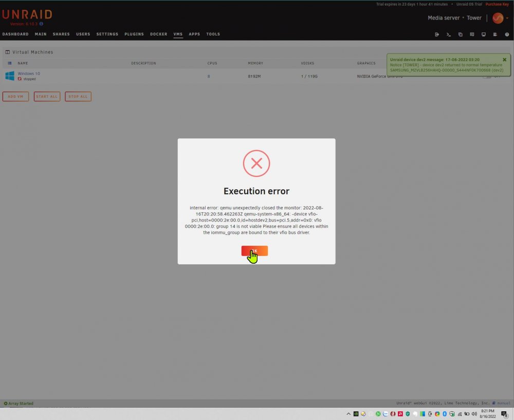The height and width of the screenshot is (420, 514).
Task: Click the webcam tray icon
Action: [430, 414]
